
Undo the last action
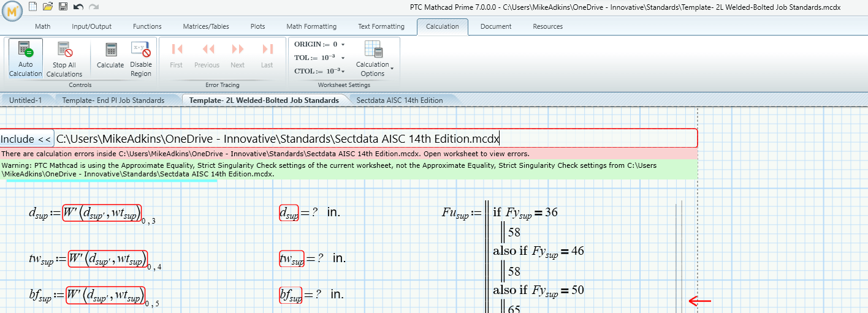pyautogui.click(x=78, y=6)
